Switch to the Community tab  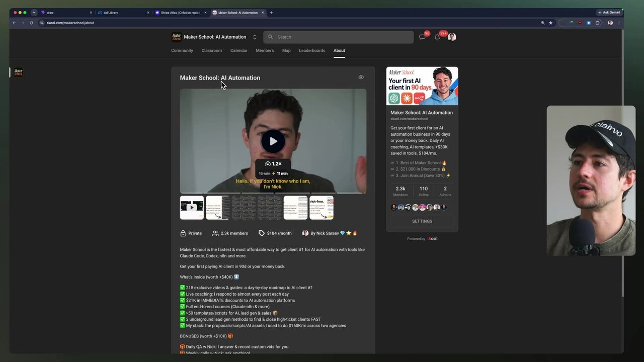coord(182,50)
